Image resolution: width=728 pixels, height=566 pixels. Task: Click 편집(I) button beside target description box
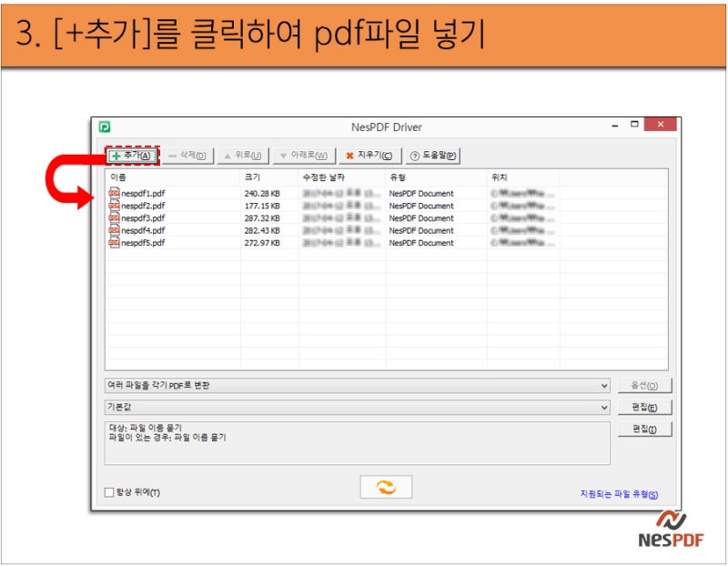pyautogui.click(x=644, y=429)
